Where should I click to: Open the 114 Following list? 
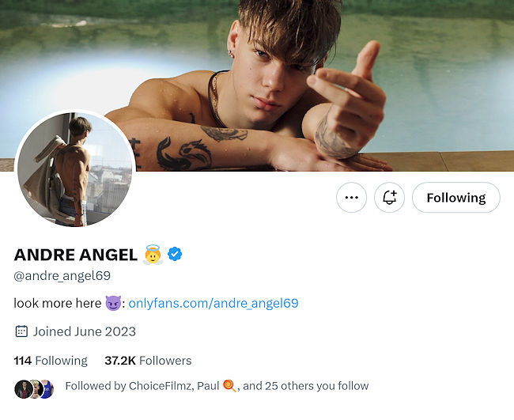51,361
